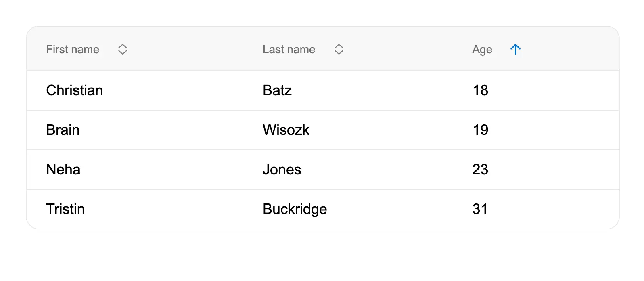Click the Jones last name cell
This screenshot has height=281, width=644.
point(282,170)
